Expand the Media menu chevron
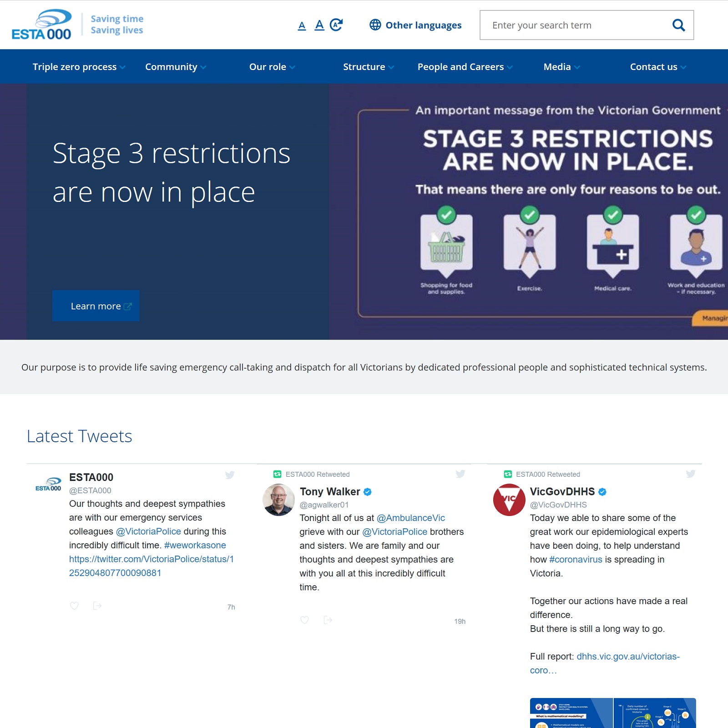728x728 pixels. [x=577, y=67]
